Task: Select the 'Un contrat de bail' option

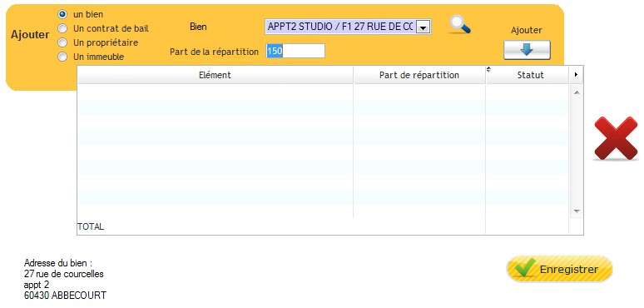Action: 62,29
